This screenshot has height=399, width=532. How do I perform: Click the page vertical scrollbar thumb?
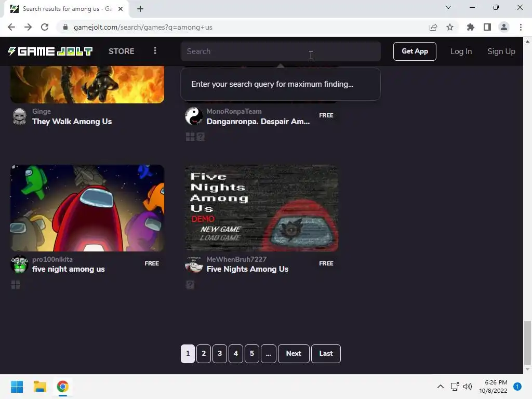pyautogui.click(x=527, y=342)
